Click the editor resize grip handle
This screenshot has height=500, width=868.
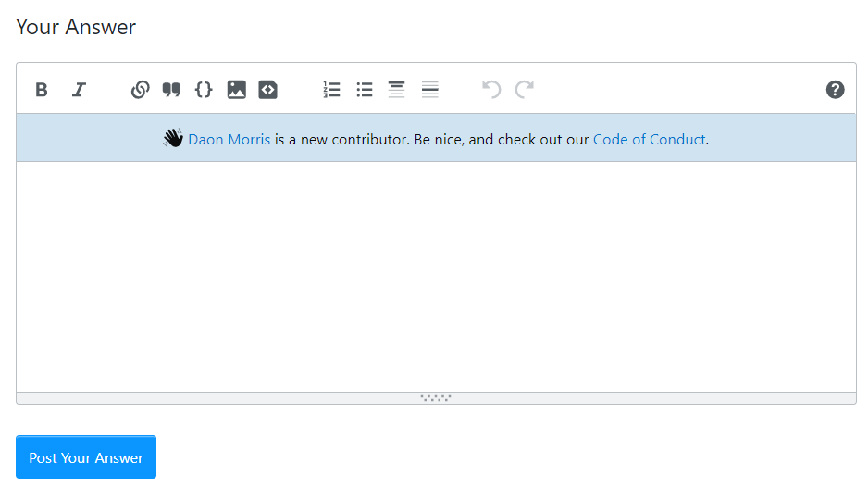click(436, 397)
